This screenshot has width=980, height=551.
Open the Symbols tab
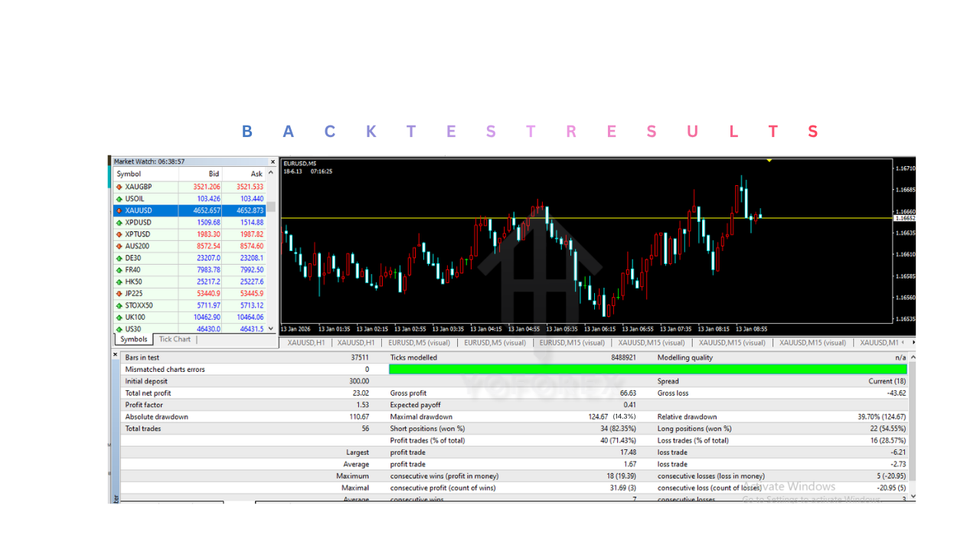coord(133,339)
